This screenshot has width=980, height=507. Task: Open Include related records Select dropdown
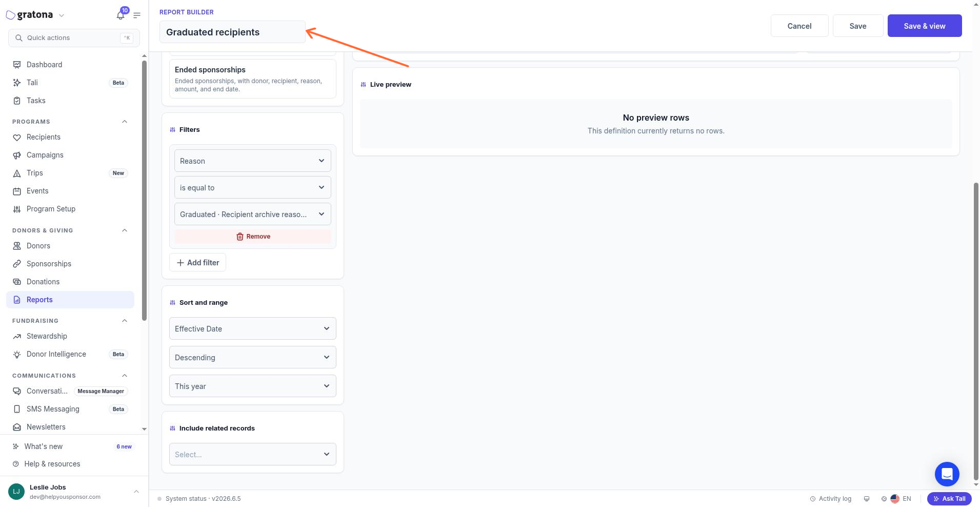[252, 454]
